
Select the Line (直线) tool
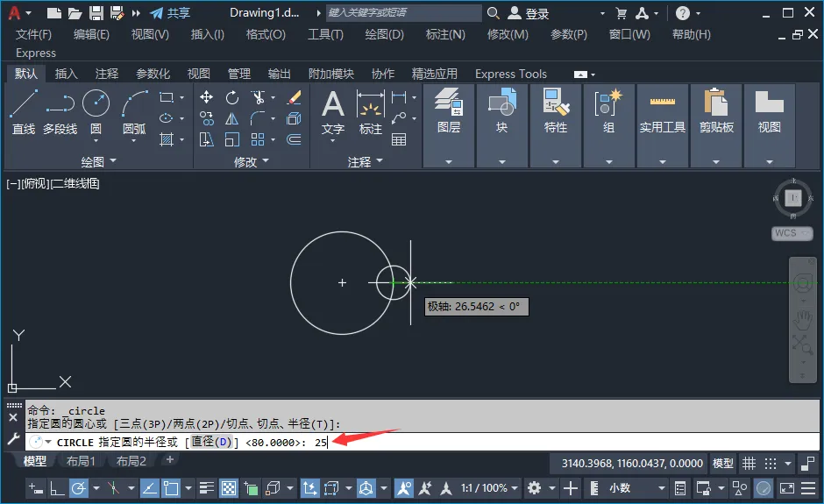point(24,111)
